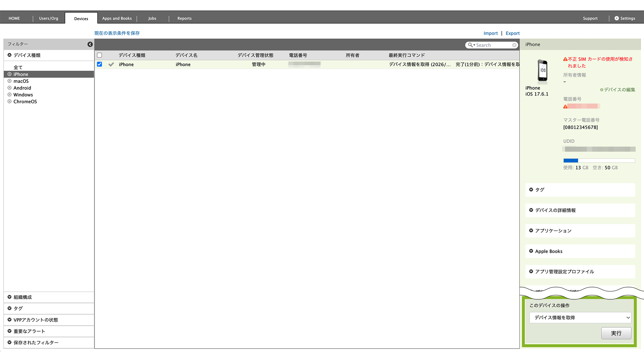The image size is (644, 362).
Task: Click the Export link
Action: [x=513, y=33]
